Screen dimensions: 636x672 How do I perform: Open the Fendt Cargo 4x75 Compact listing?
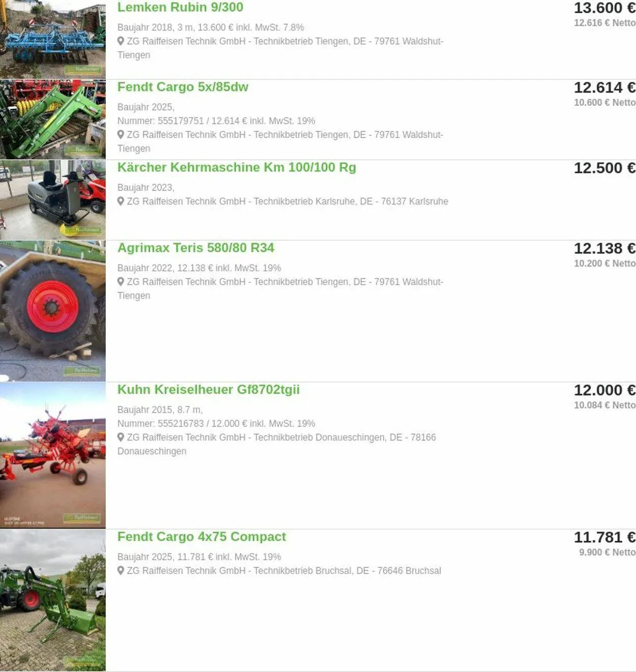point(201,537)
